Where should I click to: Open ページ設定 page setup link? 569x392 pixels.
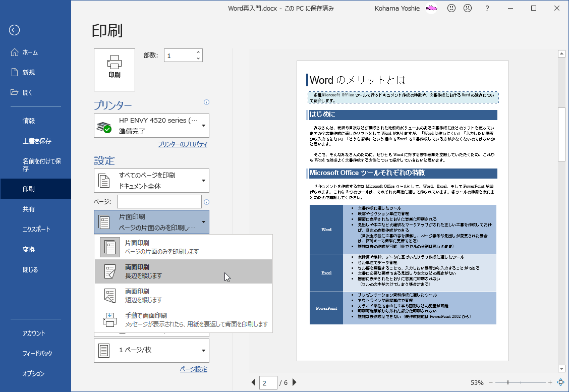click(x=193, y=369)
